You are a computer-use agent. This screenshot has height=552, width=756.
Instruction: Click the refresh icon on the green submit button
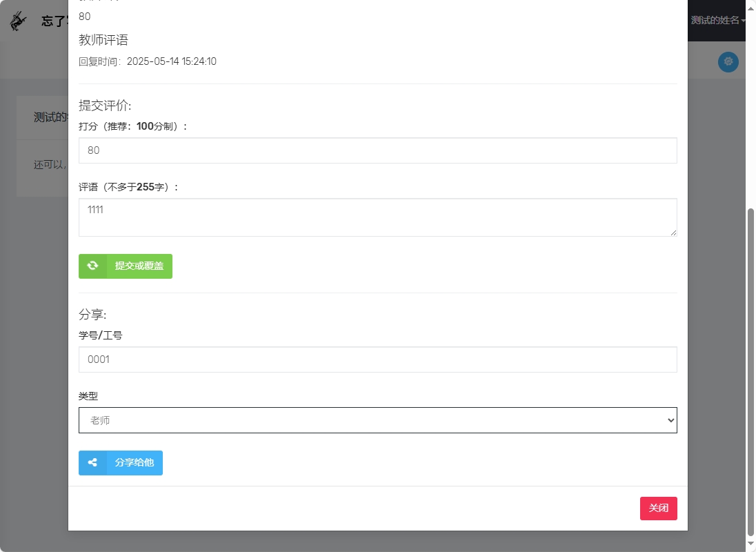tap(92, 266)
